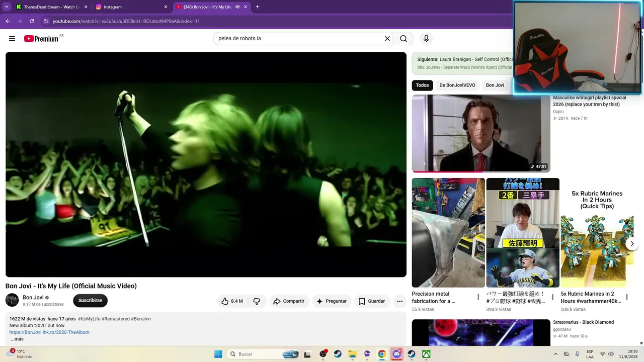Open the Stratovarius - Black Diamond title
The width and height of the screenshot is (644, 362).
coord(583,322)
